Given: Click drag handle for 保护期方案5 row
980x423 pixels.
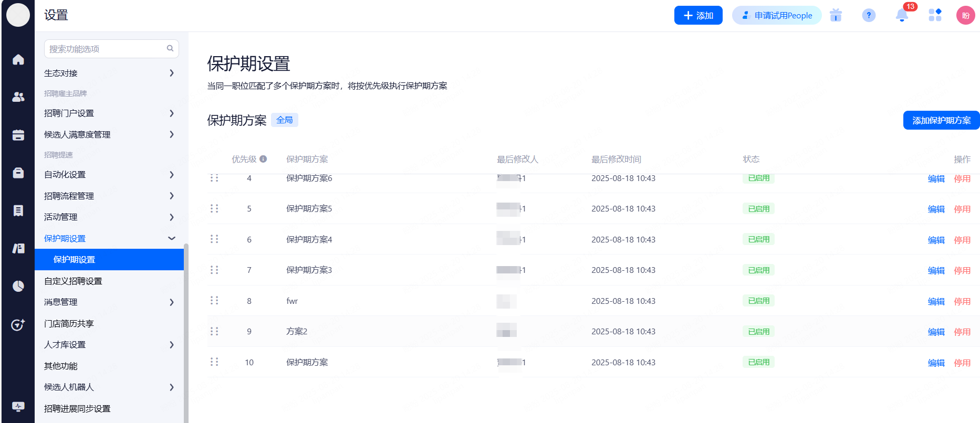Looking at the screenshot, I should click(x=214, y=209).
